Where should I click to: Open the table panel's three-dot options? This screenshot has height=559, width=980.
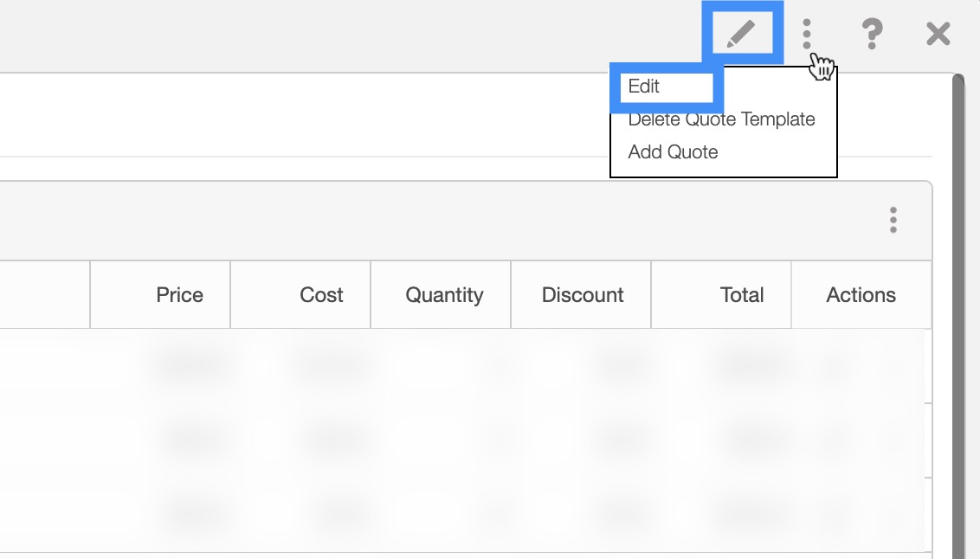tap(893, 220)
